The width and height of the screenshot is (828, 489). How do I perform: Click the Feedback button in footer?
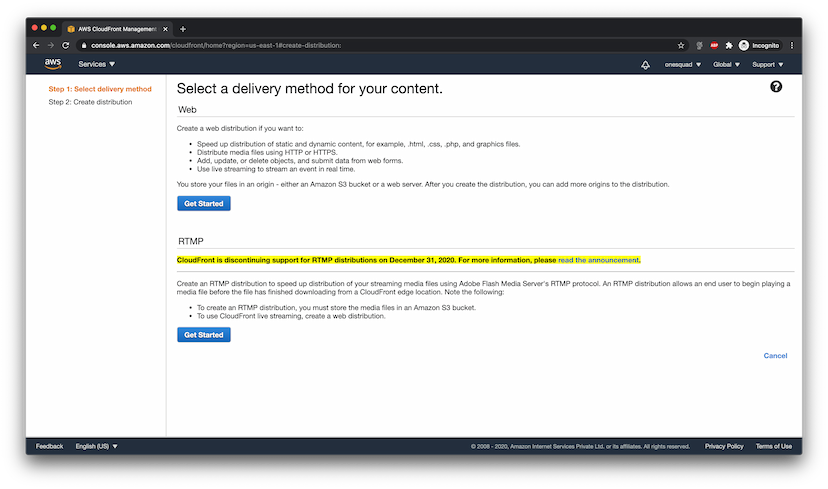[x=50, y=446]
